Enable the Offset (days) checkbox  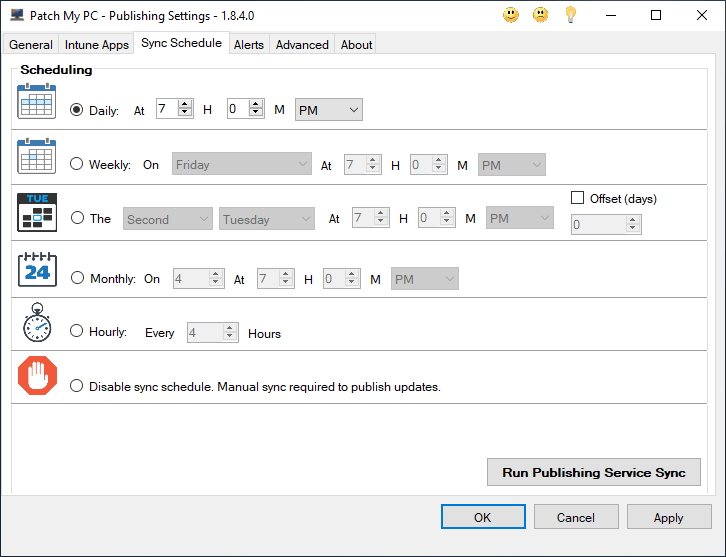[x=577, y=198]
